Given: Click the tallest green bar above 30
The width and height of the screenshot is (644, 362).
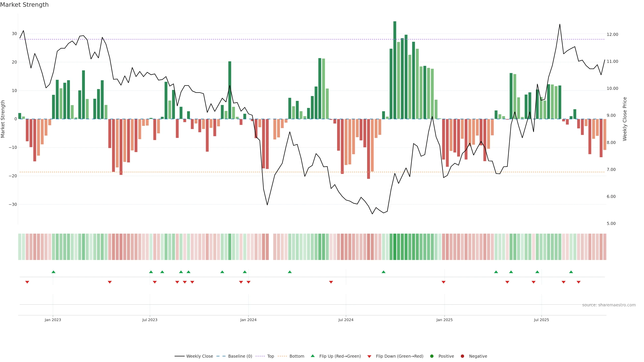Looking at the screenshot, I should click(395, 70).
